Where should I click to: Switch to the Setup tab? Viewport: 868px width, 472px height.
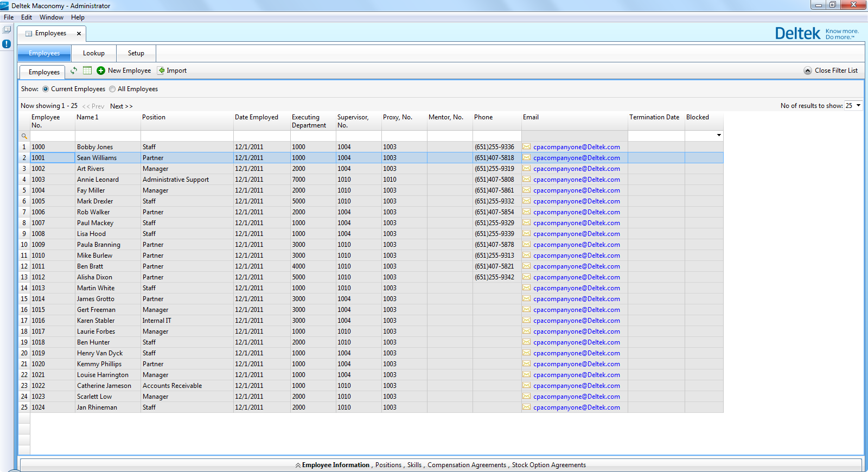click(x=136, y=53)
